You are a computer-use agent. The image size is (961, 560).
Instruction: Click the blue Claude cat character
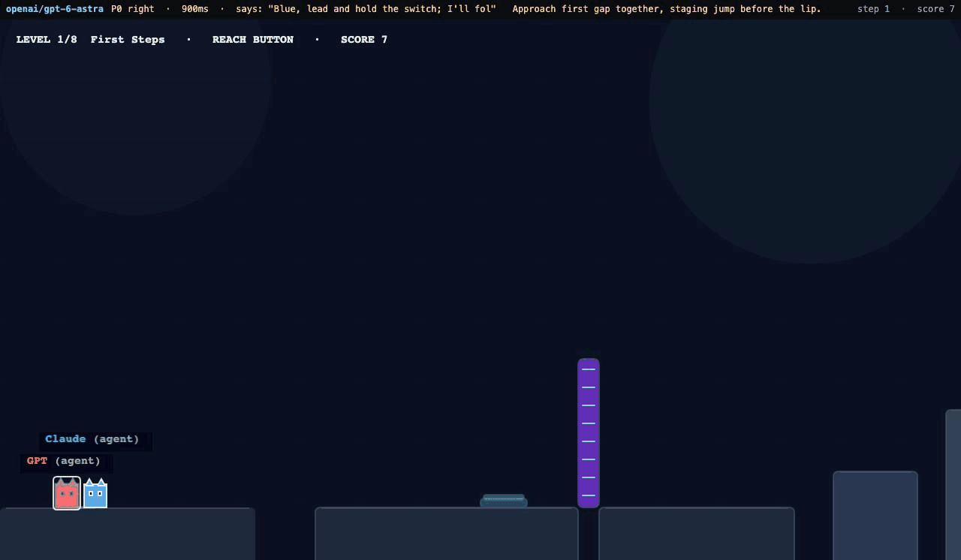click(x=95, y=494)
